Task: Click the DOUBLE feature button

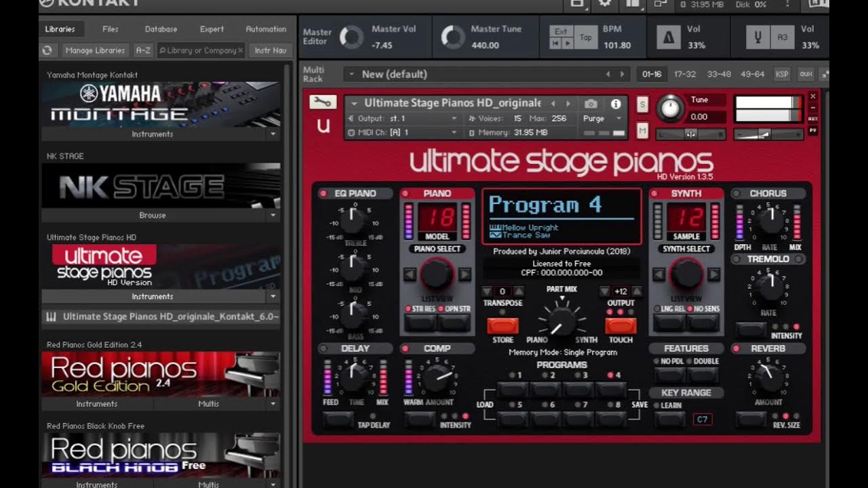Action: [x=703, y=375]
